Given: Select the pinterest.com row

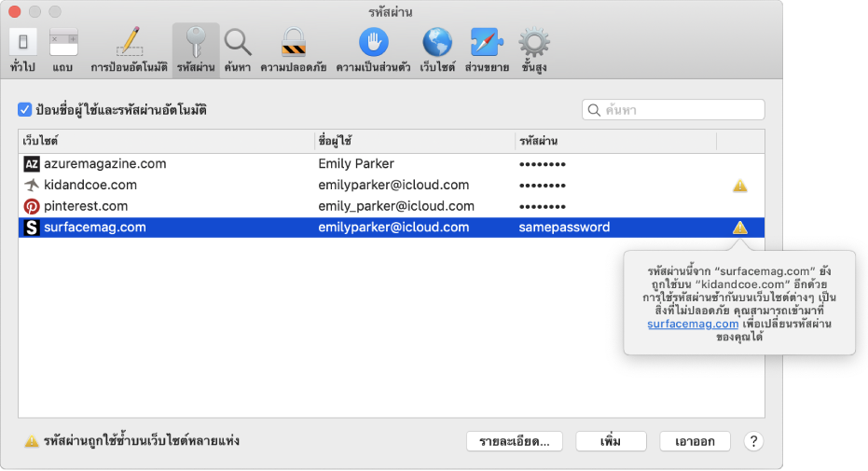Looking at the screenshot, I should click(x=392, y=206).
